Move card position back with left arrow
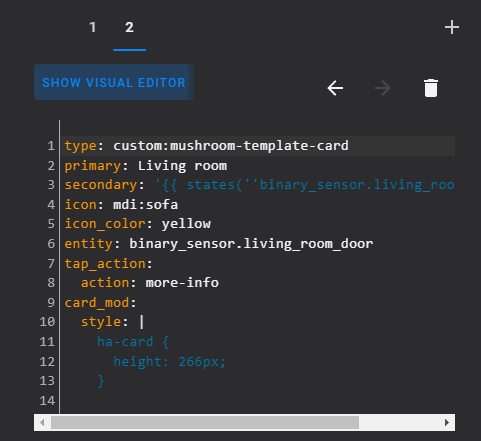This screenshot has width=481, height=441. (x=335, y=88)
